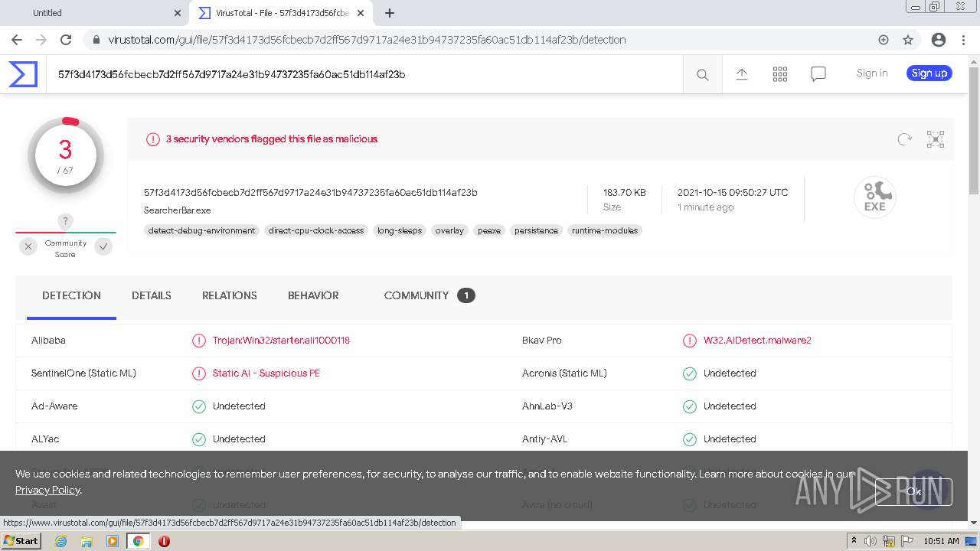Click Bkav Pro malicious alert icon
980x551 pixels.
click(689, 341)
